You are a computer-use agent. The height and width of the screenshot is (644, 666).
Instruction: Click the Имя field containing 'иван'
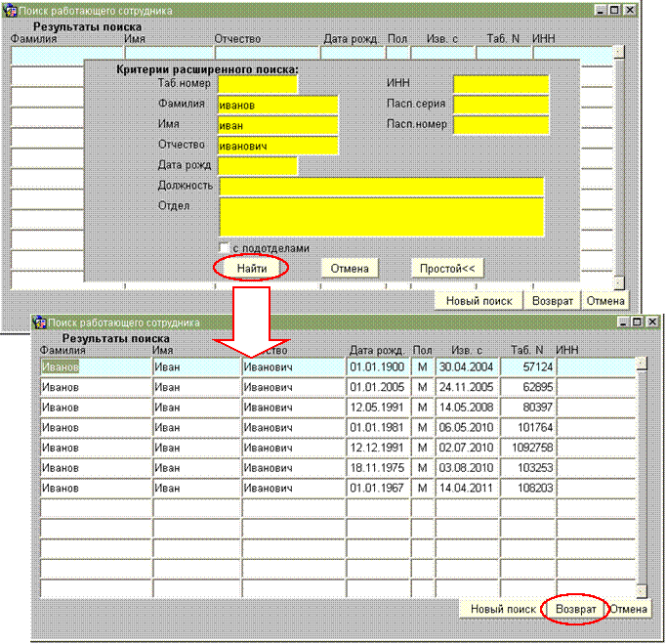(277, 125)
